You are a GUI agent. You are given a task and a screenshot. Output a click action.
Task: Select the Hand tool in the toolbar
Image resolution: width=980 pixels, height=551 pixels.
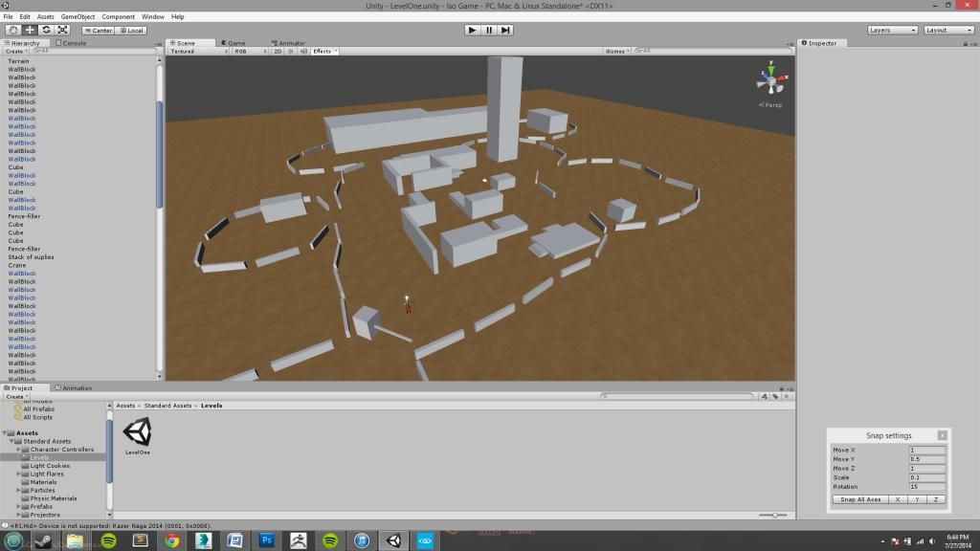tap(12, 30)
